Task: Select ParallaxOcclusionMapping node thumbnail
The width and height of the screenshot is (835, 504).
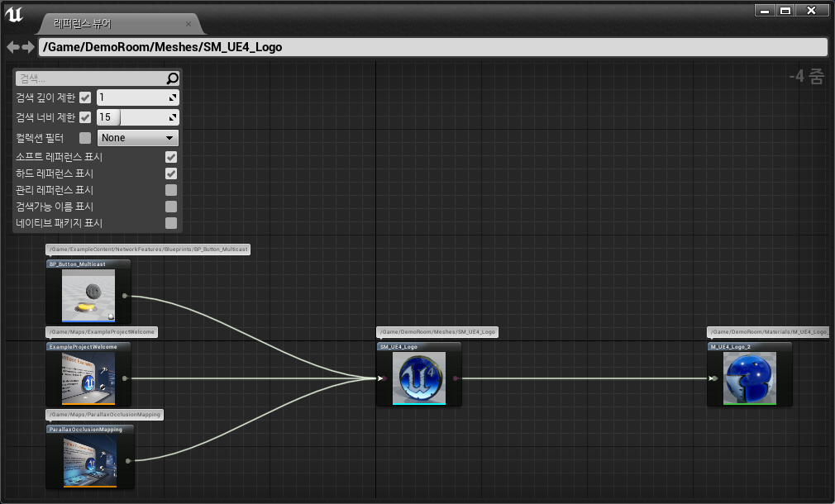Action: (90, 461)
